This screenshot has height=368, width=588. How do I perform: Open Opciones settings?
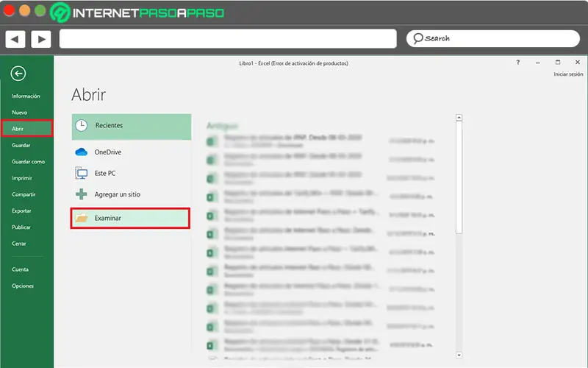pos(23,286)
